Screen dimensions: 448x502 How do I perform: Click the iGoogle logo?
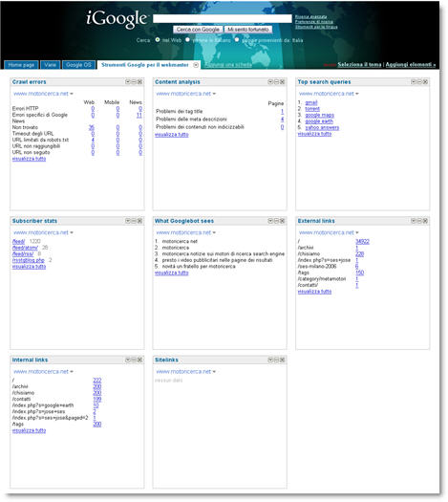pos(117,18)
